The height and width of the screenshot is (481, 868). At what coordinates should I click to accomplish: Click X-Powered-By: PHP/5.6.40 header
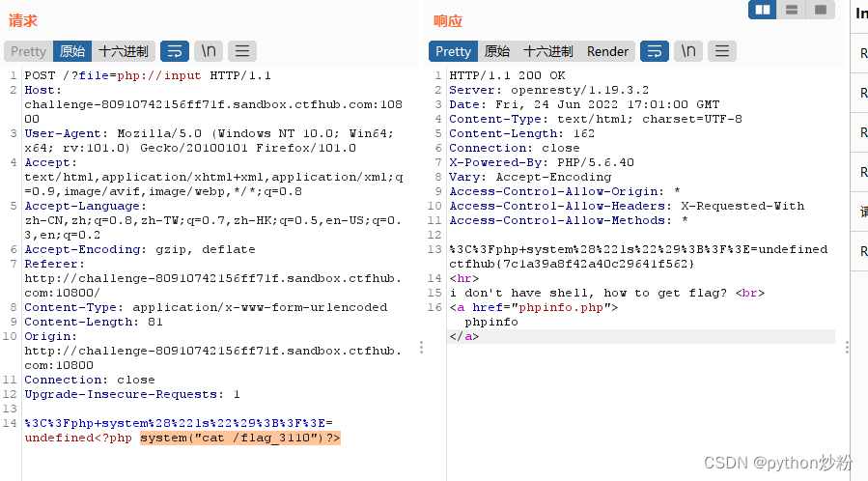coord(542,162)
